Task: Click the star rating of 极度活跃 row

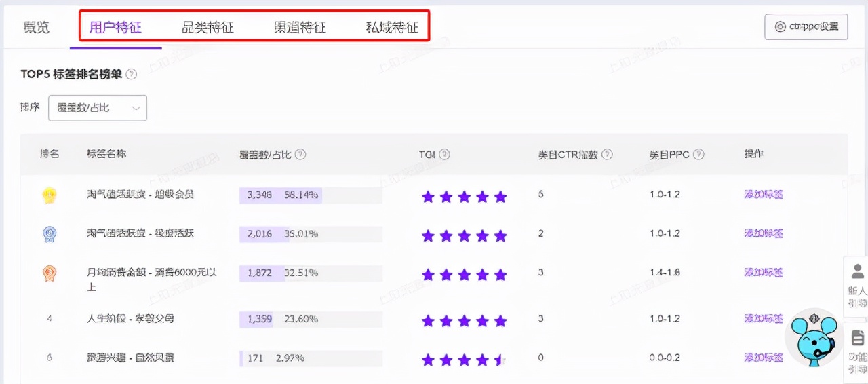Action: (465, 236)
